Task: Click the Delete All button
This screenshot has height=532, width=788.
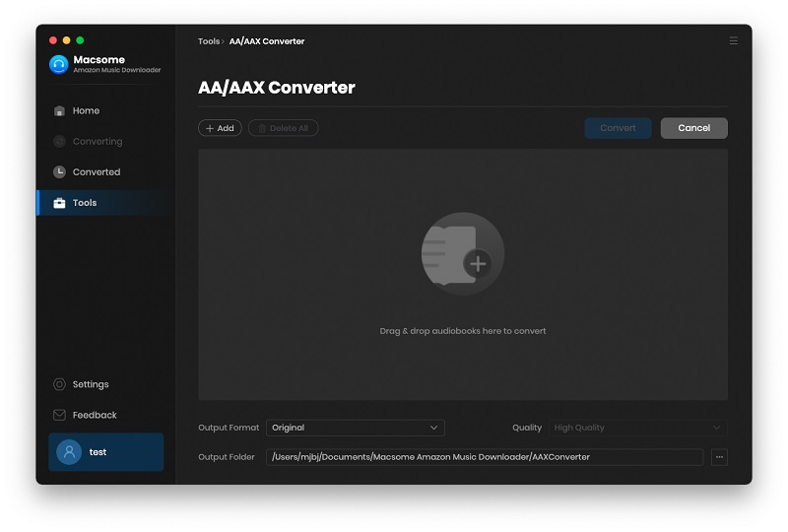Action: (x=283, y=128)
